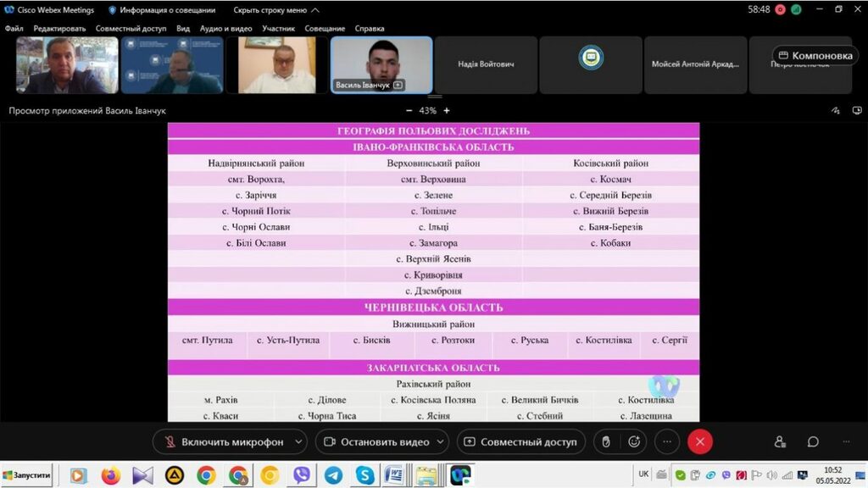Open Telegram from the taskbar
868x488 pixels.
[x=333, y=475]
